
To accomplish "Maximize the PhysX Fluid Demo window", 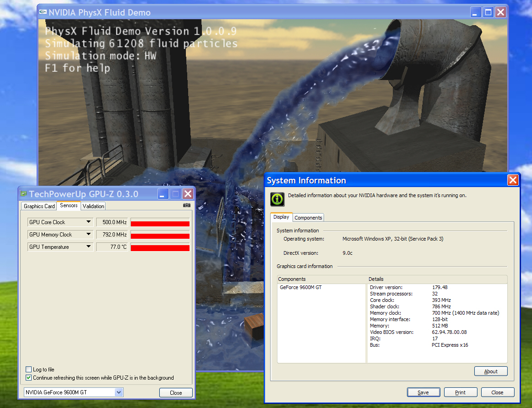I will click(488, 12).
